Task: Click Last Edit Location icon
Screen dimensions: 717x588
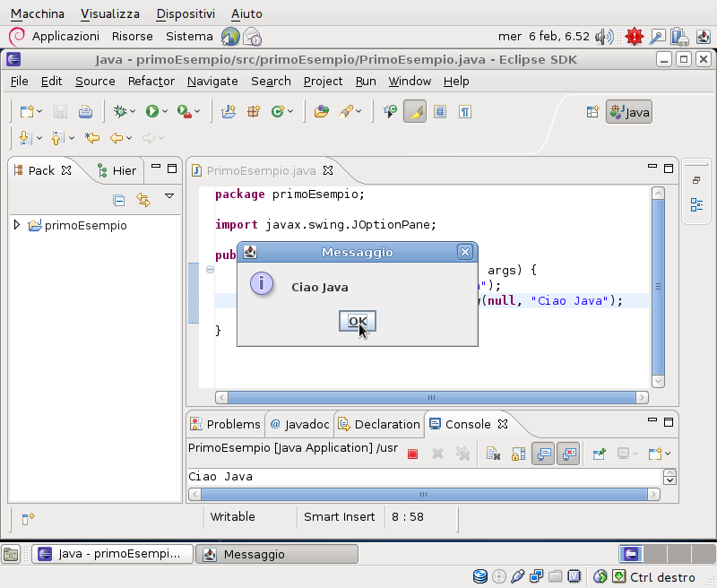Action: (x=92, y=138)
